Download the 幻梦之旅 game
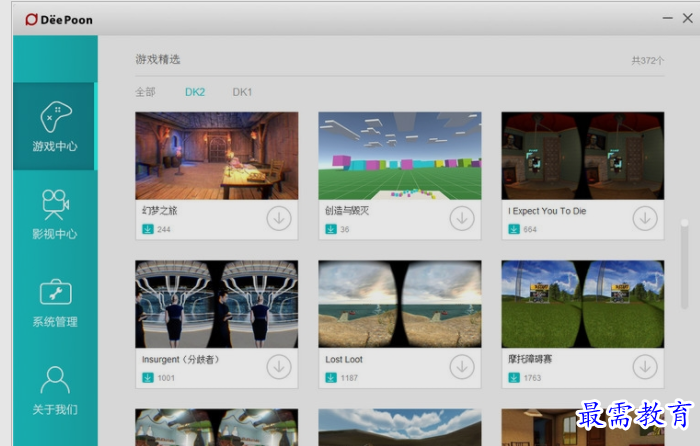The image size is (700, 446). coord(279,218)
